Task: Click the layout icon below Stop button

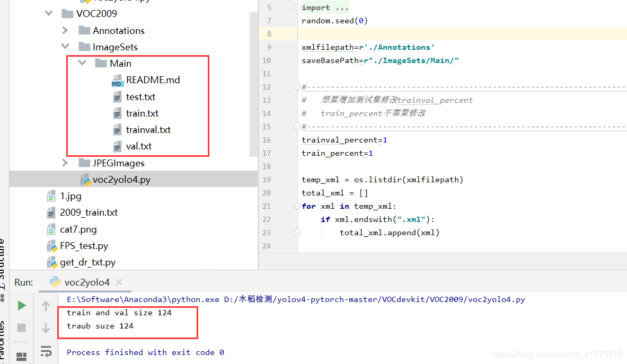Action: 22,356
